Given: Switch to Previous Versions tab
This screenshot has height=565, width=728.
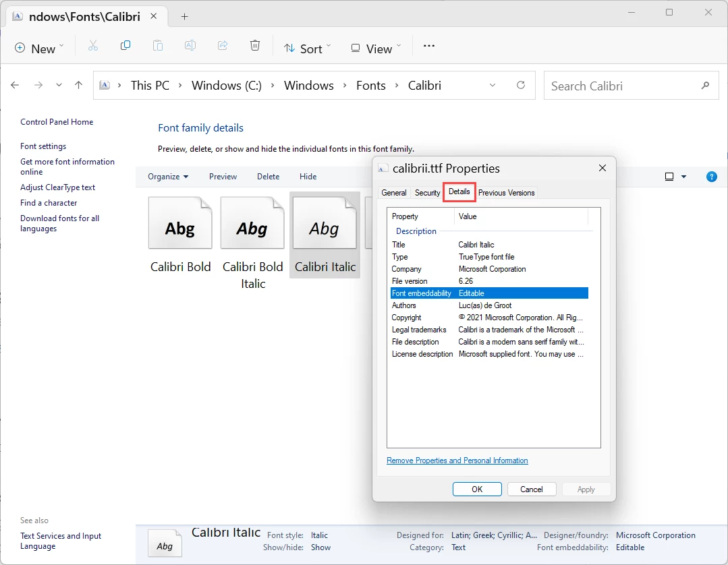Looking at the screenshot, I should (507, 193).
